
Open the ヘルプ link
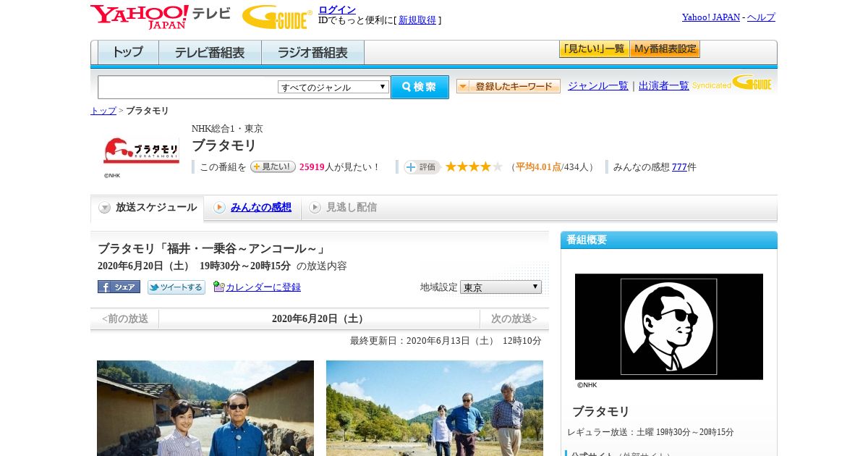click(761, 17)
